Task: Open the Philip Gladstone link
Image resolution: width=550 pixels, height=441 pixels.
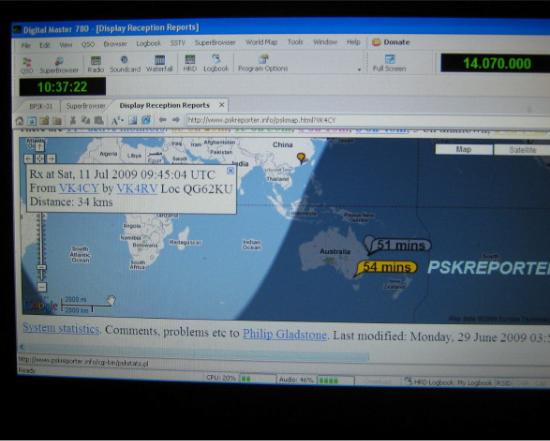Action: pyautogui.click(x=285, y=334)
